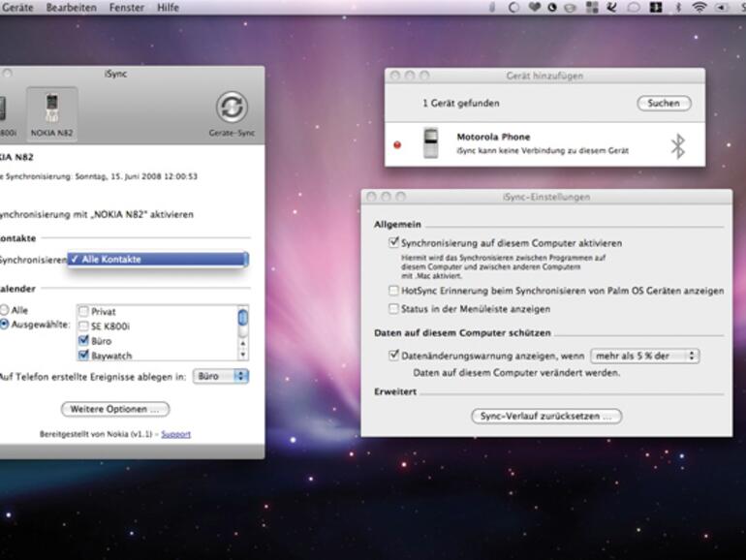Choose Alle Kontakte in the popup menu

157,260
